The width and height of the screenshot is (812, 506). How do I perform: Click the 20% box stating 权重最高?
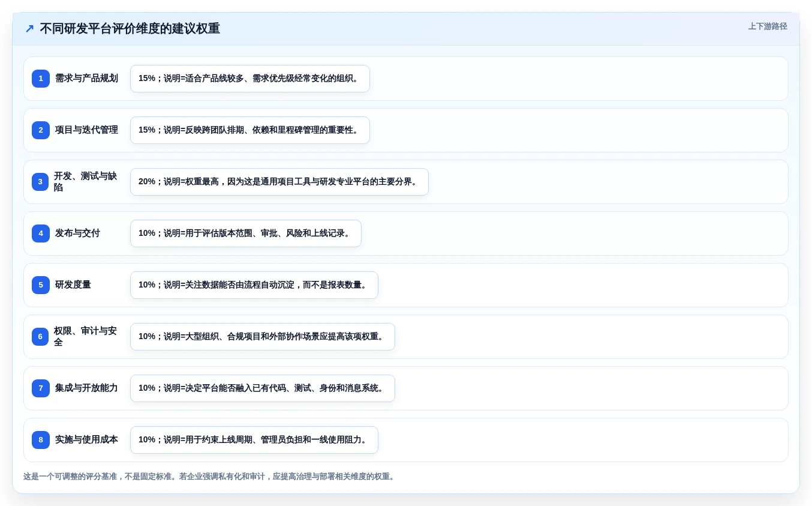coord(279,182)
